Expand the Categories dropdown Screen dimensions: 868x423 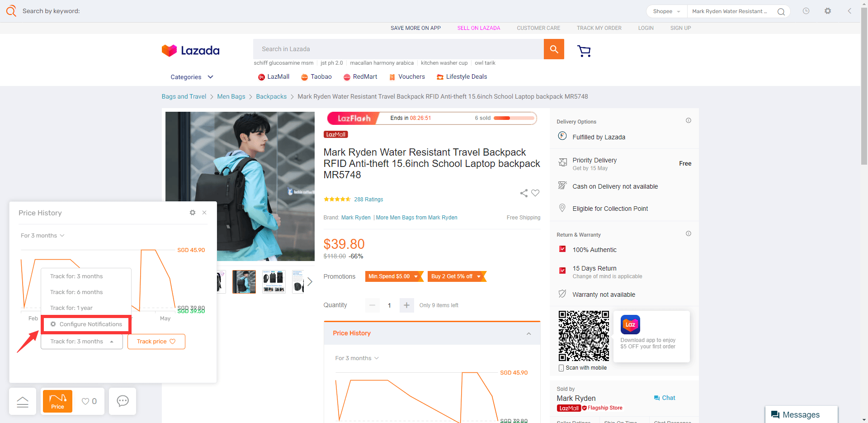pos(192,77)
